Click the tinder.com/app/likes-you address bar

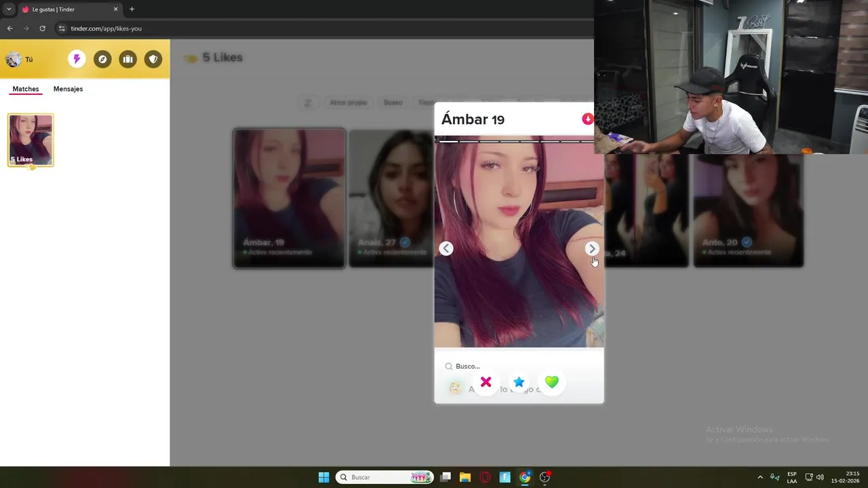point(325,28)
